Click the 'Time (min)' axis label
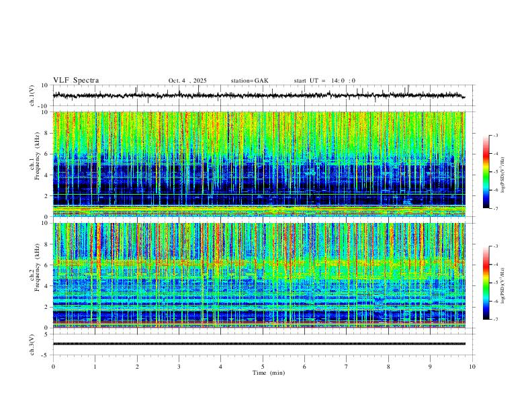 coord(269,373)
